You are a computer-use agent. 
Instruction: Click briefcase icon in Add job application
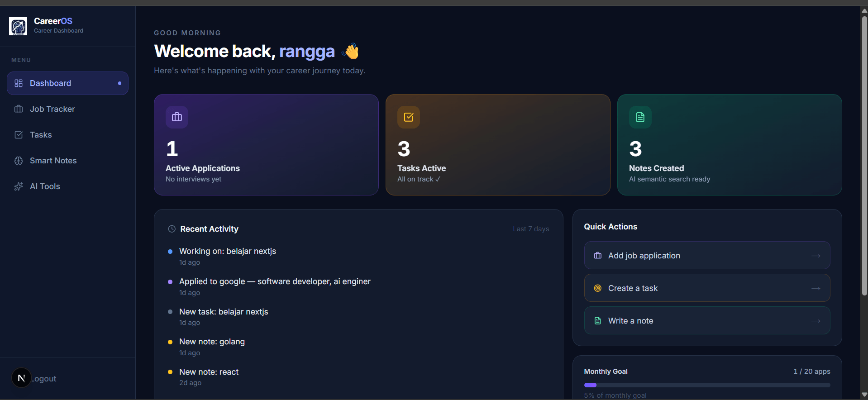click(x=598, y=256)
